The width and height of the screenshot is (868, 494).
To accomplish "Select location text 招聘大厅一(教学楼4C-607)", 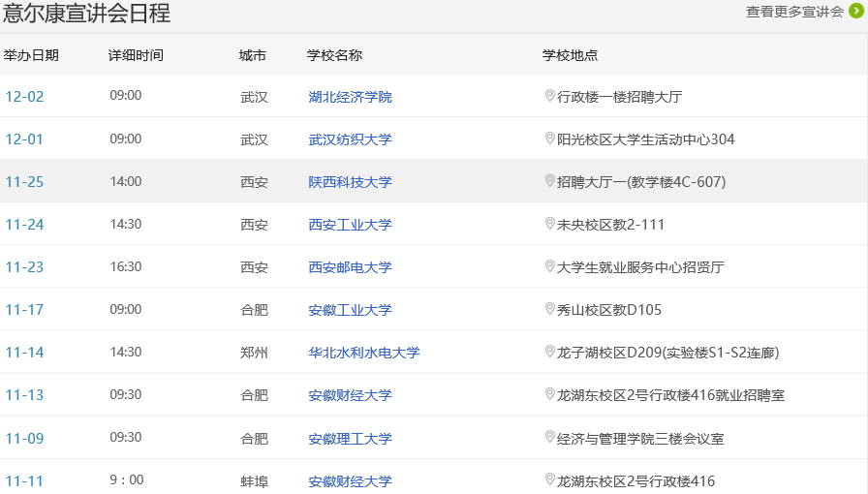I will tap(641, 182).
